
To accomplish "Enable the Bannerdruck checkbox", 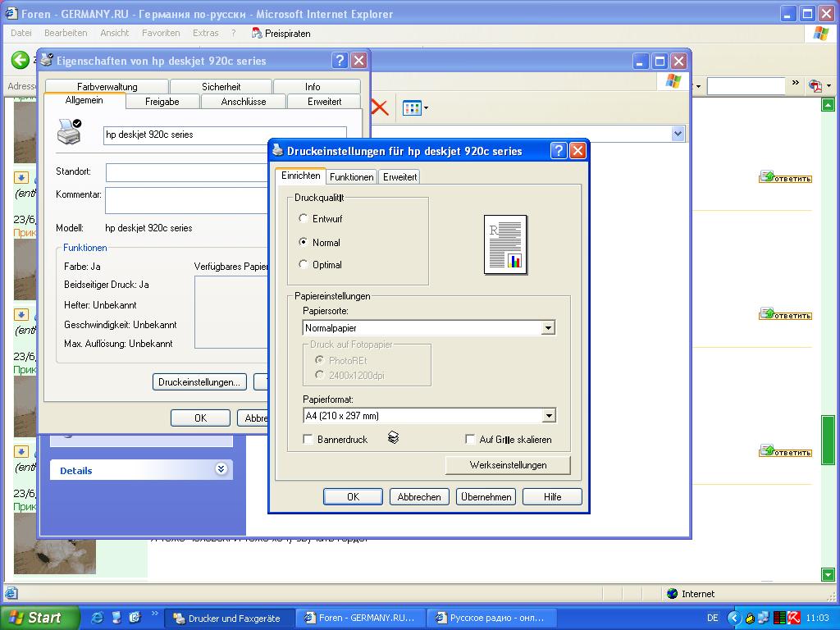I will coord(308,440).
